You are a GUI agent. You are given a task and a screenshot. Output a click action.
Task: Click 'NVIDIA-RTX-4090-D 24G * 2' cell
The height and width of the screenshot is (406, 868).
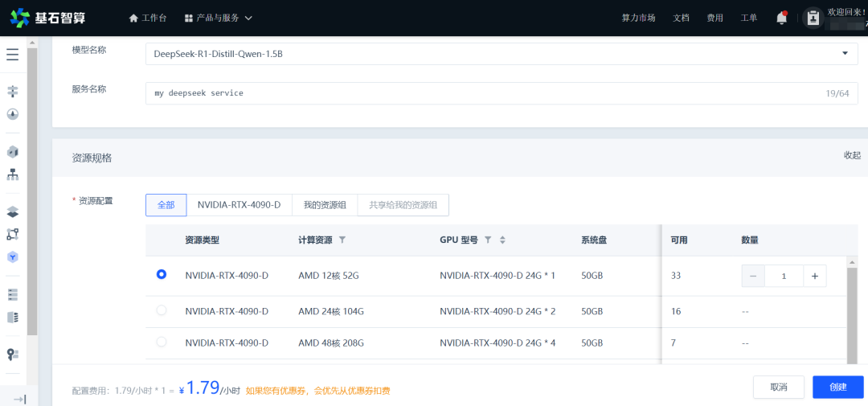(497, 311)
